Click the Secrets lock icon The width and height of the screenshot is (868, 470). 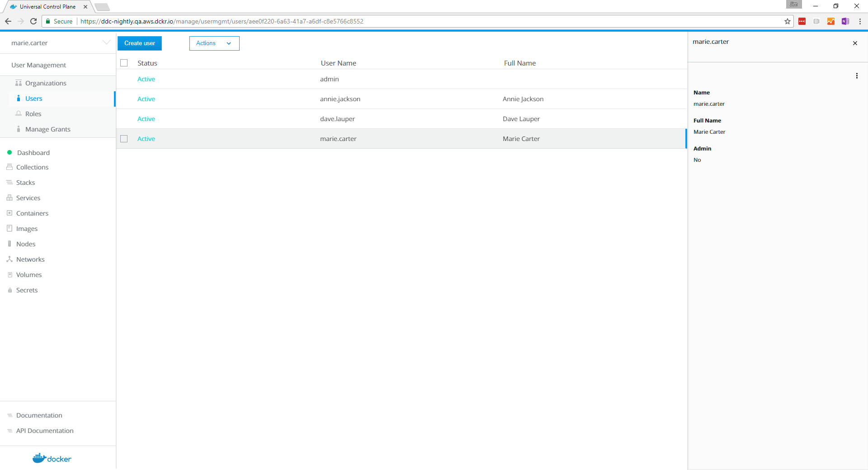10,290
